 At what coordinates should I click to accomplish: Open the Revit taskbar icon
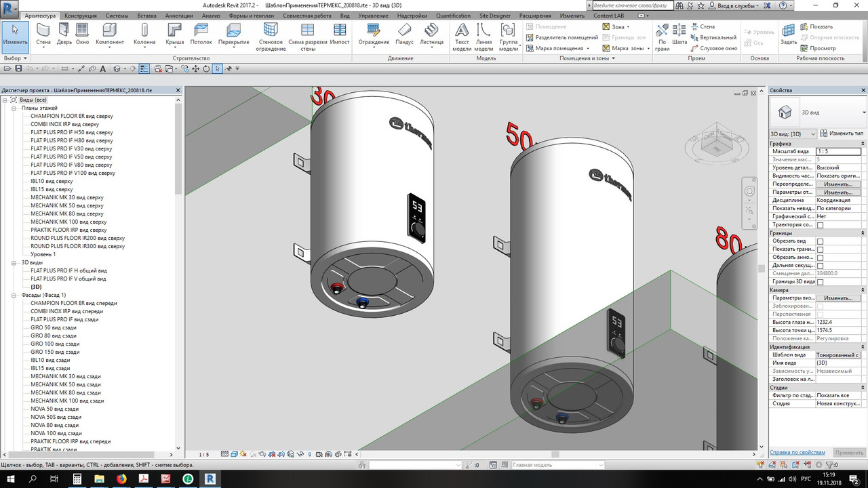[x=210, y=479]
